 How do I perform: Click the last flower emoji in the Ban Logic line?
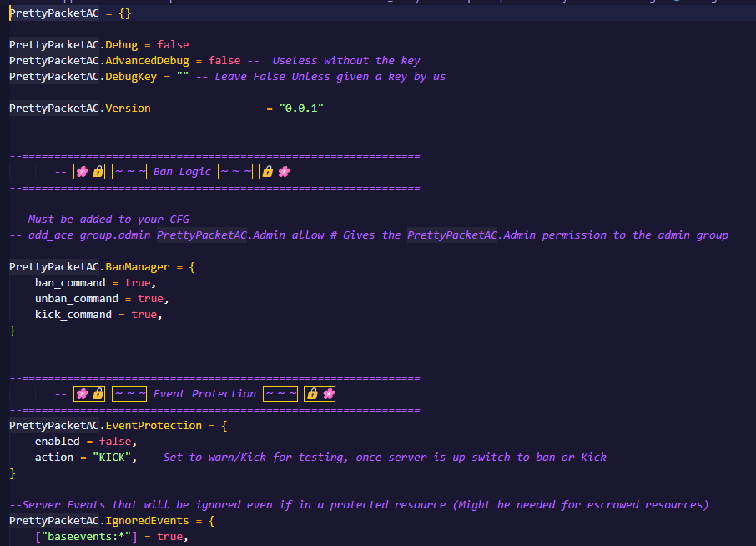coord(284,172)
